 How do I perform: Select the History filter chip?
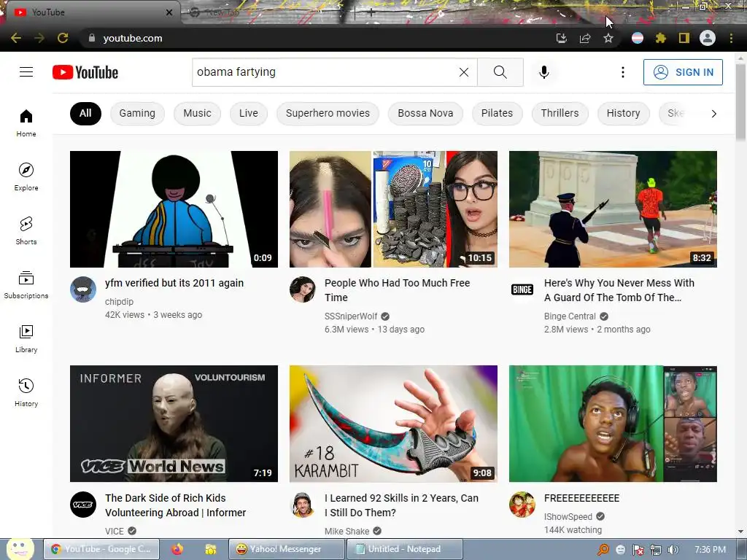pos(623,113)
